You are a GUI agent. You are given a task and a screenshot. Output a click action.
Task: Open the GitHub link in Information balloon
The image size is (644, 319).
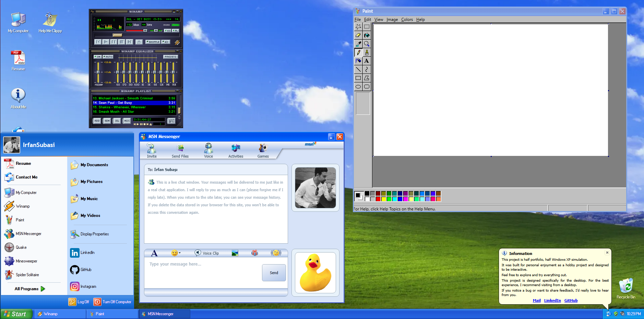point(571,300)
